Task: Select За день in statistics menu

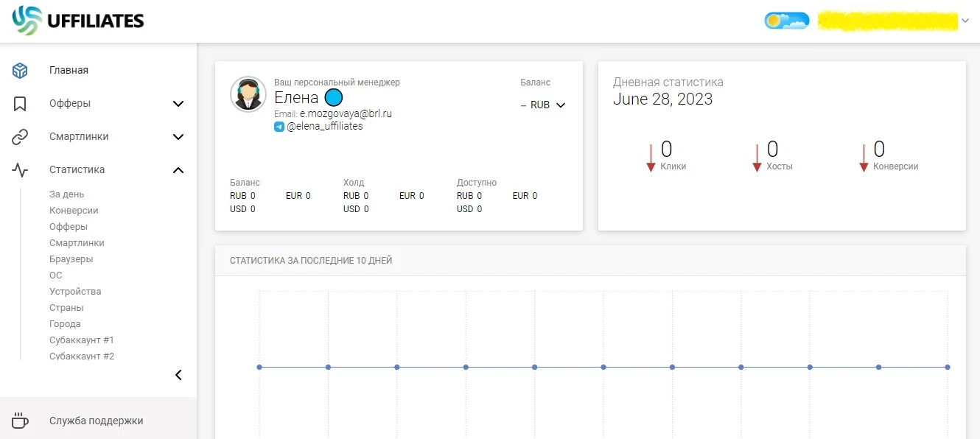Action: click(x=67, y=194)
